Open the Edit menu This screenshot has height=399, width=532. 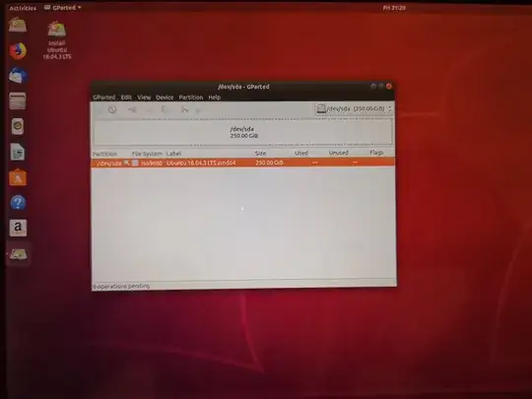click(x=126, y=98)
